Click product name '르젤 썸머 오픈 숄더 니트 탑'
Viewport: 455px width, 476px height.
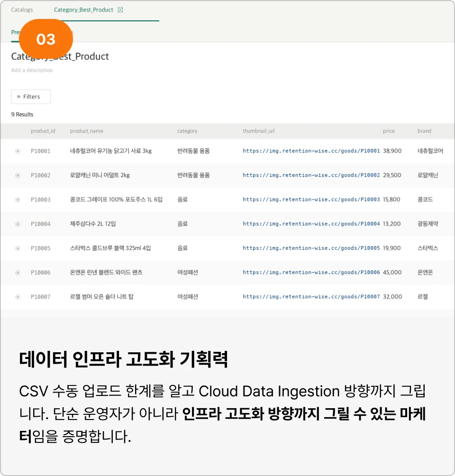pyautogui.click(x=102, y=297)
